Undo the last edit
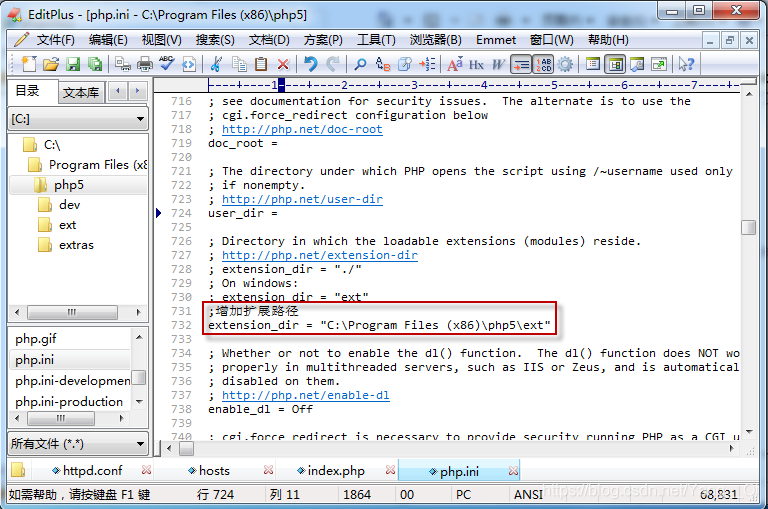The image size is (768, 509). (311, 64)
